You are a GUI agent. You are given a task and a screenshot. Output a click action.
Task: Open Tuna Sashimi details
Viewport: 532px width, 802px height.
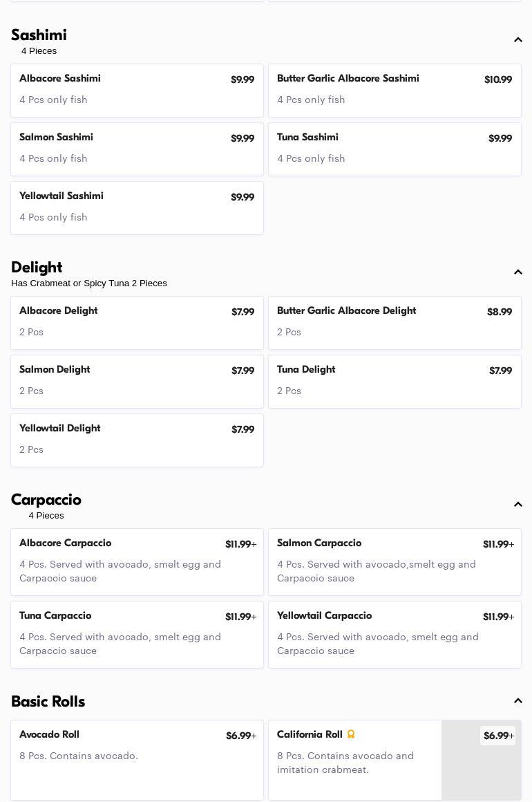click(x=395, y=149)
